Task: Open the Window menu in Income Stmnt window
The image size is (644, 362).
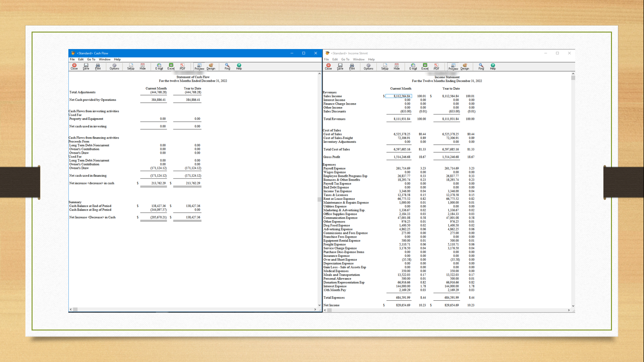Action: tap(359, 59)
